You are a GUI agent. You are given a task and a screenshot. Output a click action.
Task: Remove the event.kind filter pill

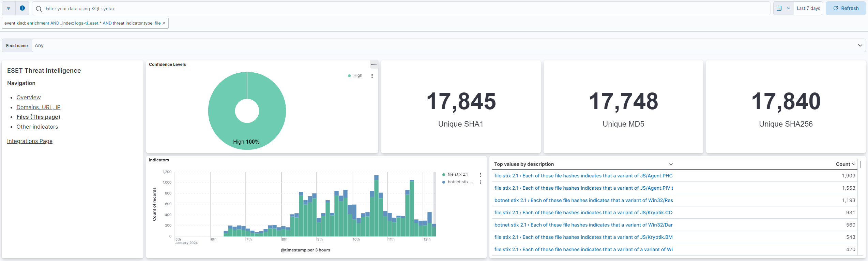click(164, 23)
